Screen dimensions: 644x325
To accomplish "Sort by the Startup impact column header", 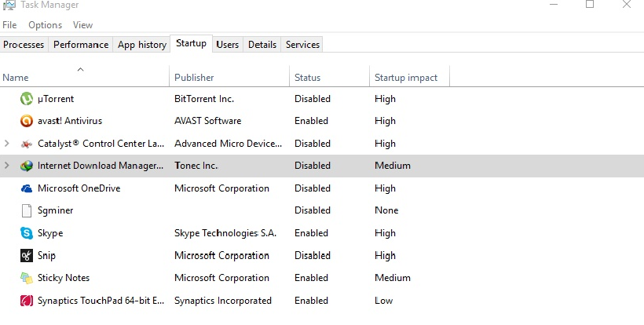I will tap(409, 77).
